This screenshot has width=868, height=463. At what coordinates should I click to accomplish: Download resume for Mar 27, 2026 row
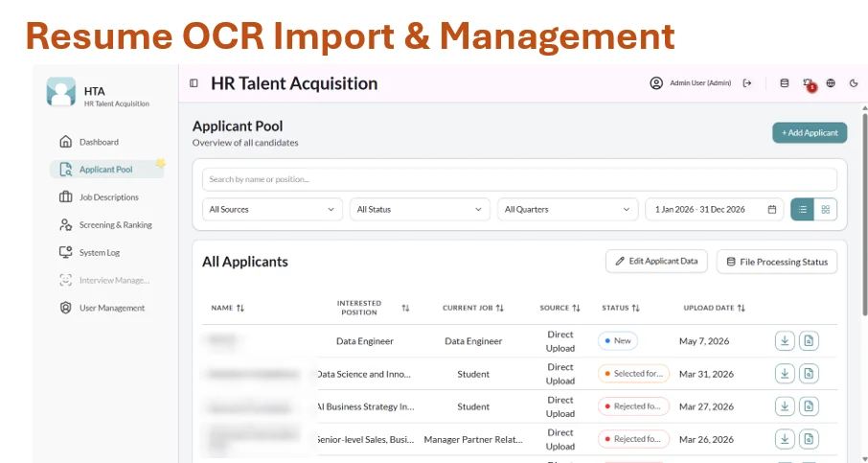click(785, 406)
